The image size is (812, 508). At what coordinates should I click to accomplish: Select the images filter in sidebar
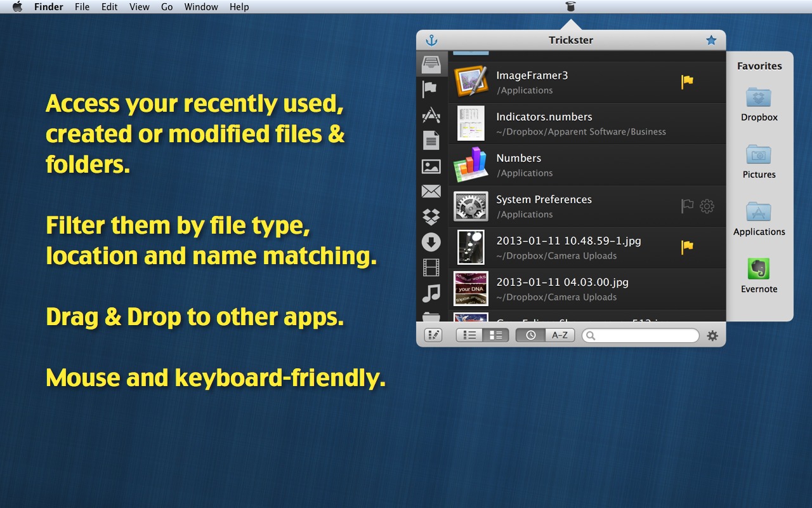point(431,166)
